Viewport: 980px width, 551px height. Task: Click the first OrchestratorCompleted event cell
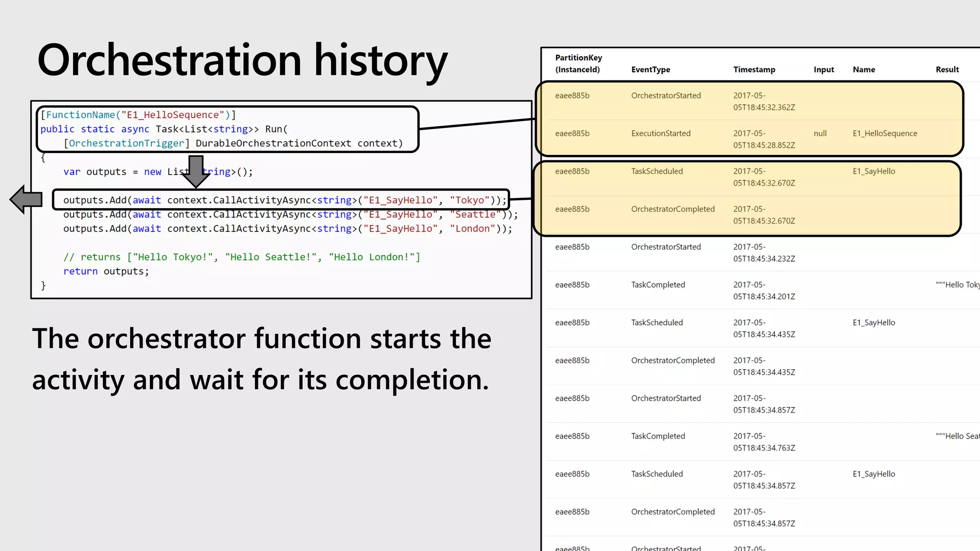672,209
